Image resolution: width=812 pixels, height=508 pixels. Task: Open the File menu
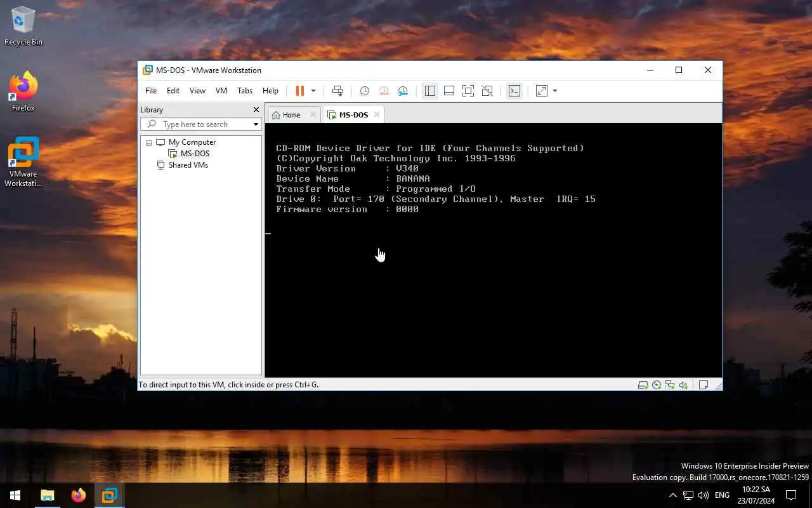(x=151, y=91)
